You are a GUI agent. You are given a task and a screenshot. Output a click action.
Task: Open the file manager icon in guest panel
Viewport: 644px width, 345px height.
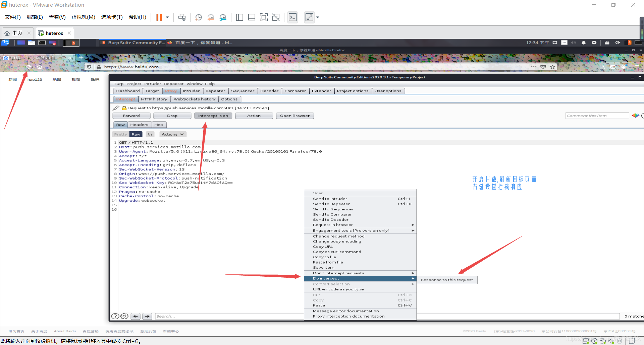pos(32,43)
